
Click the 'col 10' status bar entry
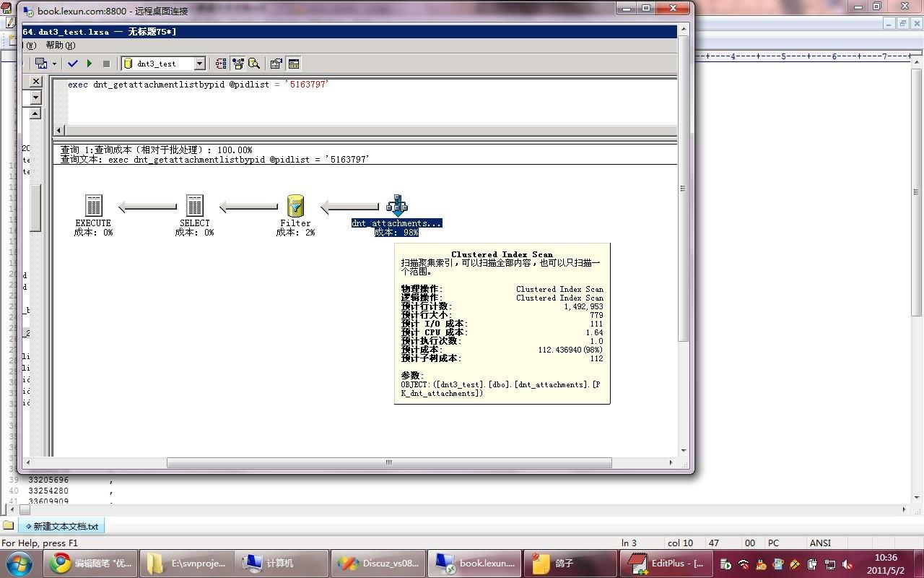click(x=680, y=543)
